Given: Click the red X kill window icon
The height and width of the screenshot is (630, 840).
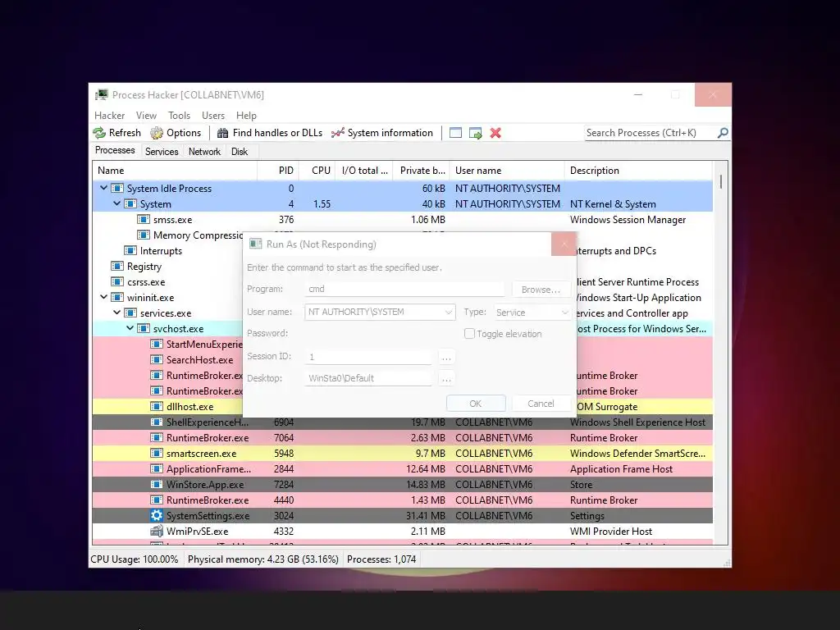Looking at the screenshot, I should coord(495,133).
